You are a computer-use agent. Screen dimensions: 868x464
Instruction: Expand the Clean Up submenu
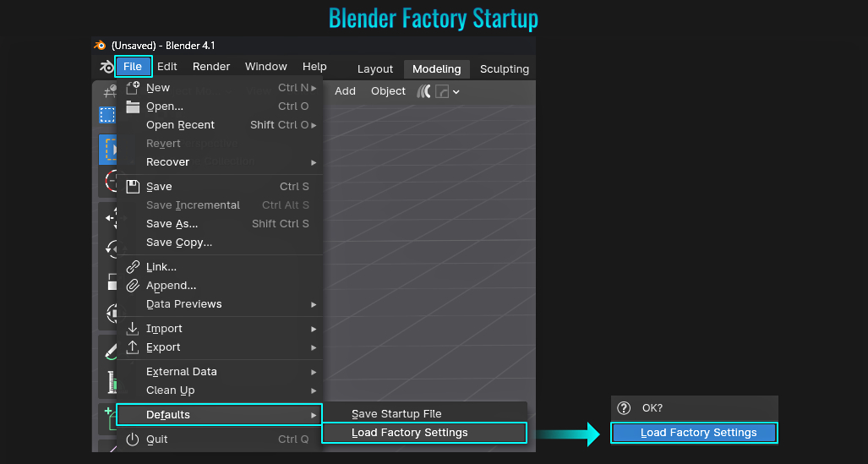tap(220, 390)
